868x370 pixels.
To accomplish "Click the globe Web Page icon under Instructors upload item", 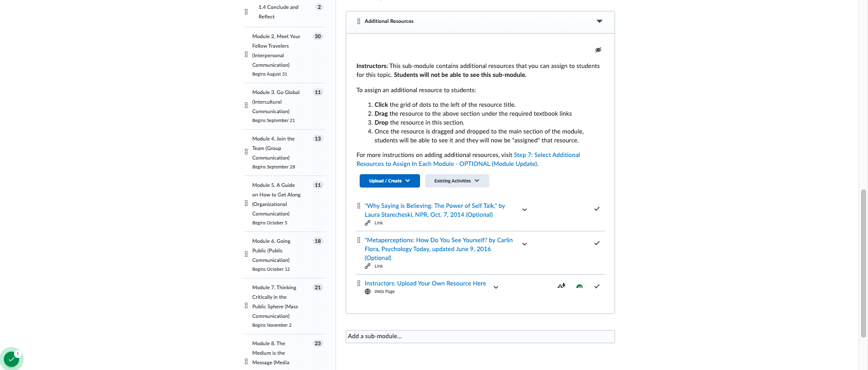I will (367, 292).
